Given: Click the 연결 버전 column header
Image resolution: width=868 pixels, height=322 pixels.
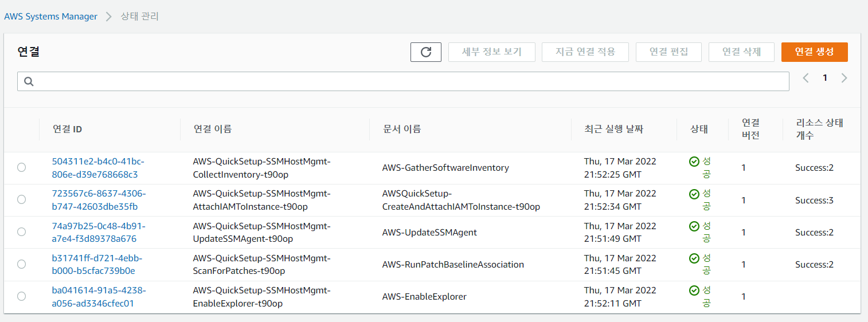Looking at the screenshot, I should click(750, 129).
